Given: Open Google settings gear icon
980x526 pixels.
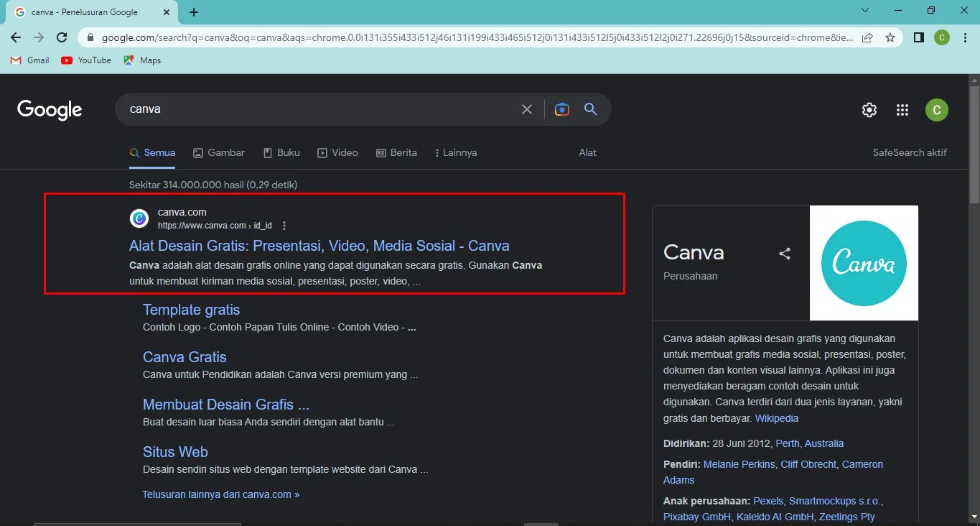Looking at the screenshot, I should 869,110.
